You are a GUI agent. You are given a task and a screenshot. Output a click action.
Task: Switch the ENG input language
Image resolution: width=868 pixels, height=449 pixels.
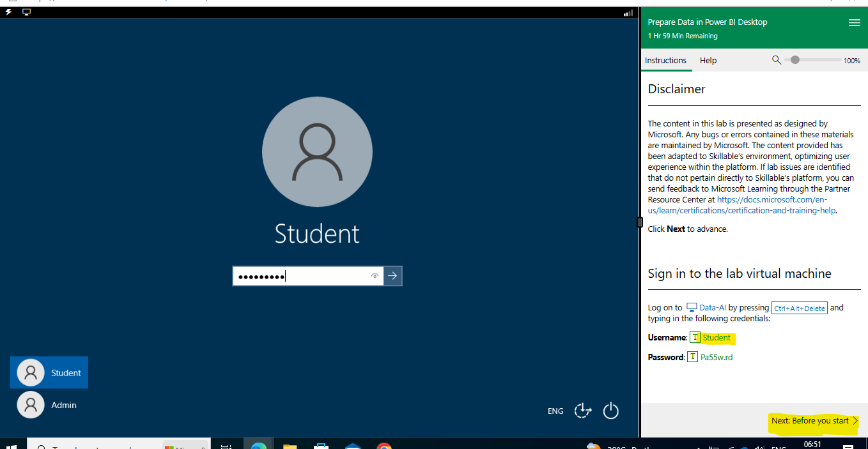(555, 411)
